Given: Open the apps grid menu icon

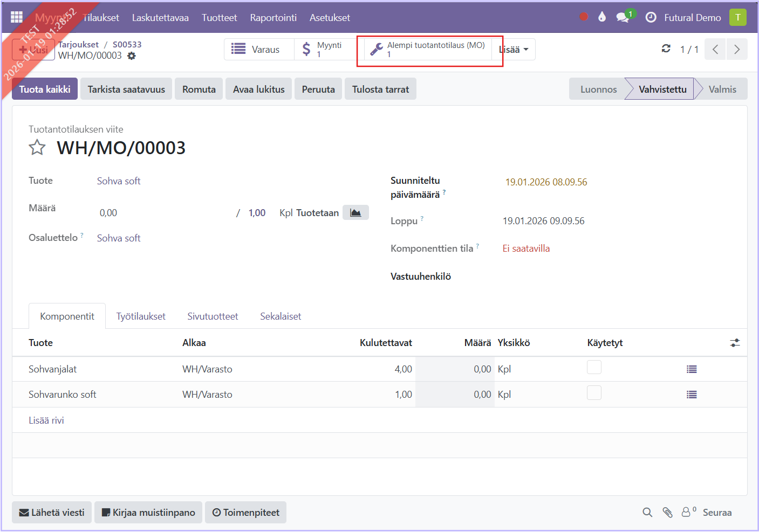Looking at the screenshot, I should click(x=17, y=17).
